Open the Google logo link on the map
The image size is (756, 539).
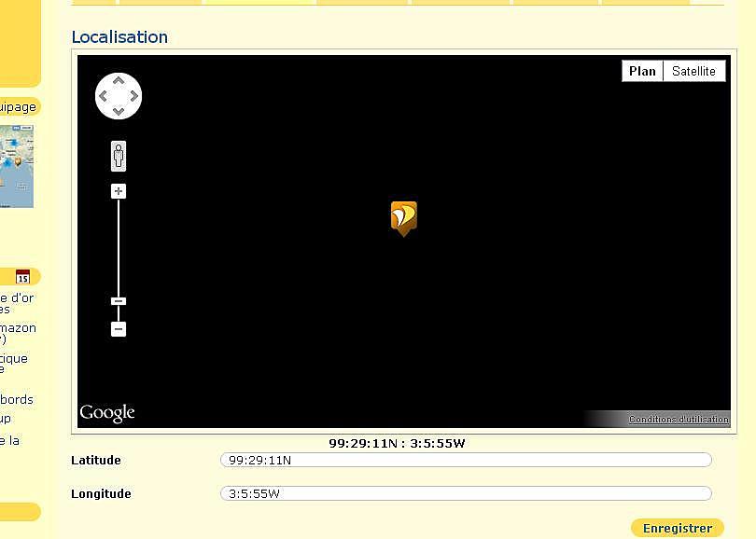[107, 413]
